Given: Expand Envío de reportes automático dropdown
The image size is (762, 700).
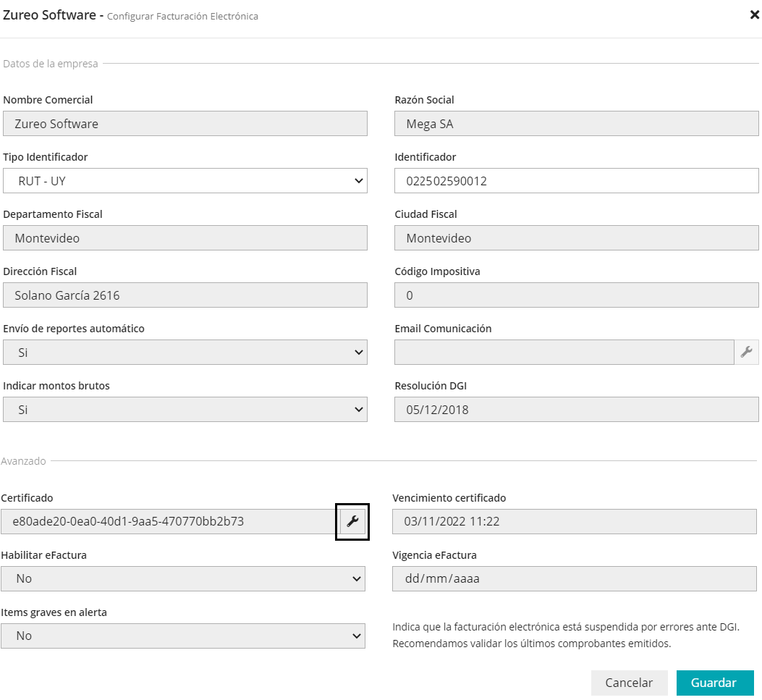Looking at the screenshot, I should [x=185, y=353].
